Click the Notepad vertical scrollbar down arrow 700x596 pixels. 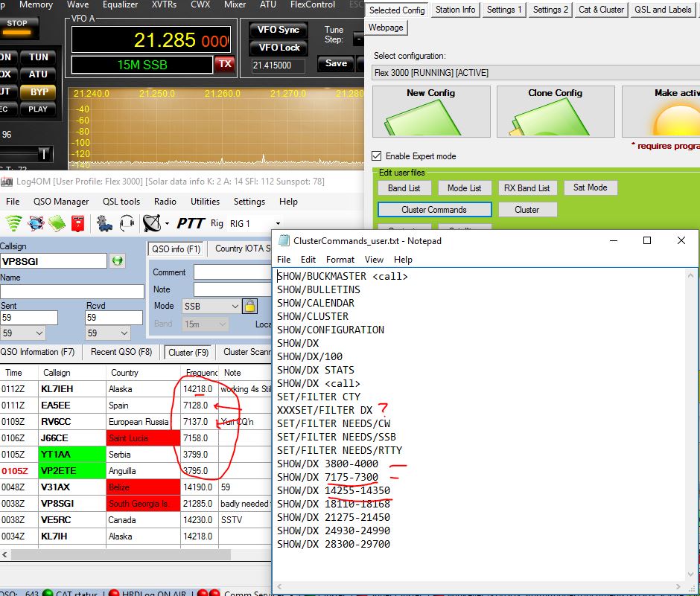[690, 574]
